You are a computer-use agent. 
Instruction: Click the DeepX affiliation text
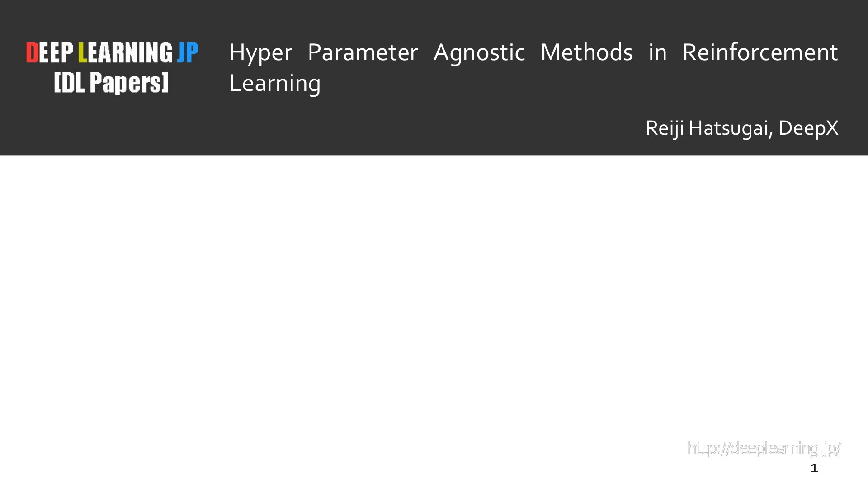pos(808,128)
